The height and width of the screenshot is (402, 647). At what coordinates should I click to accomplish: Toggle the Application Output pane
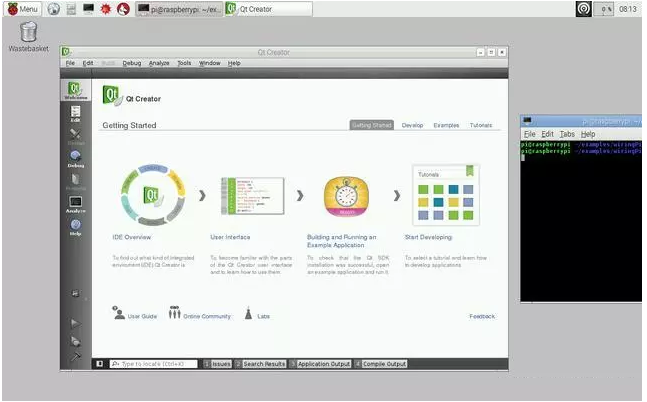pos(320,364)
